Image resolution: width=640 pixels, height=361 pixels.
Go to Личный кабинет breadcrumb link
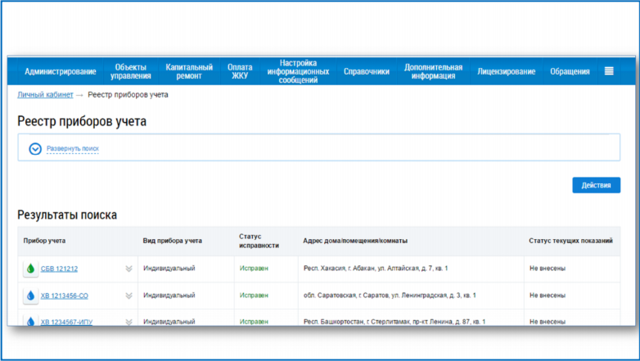click(x=45, y=95)
